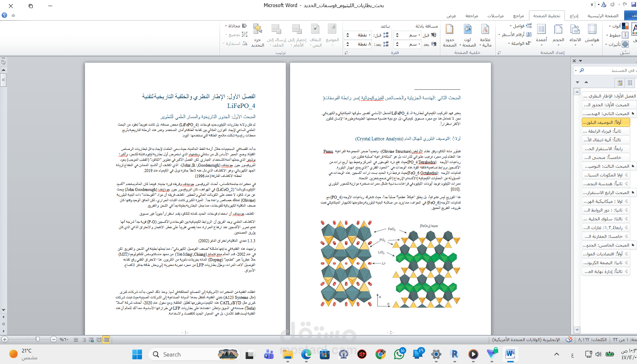637x364 pixels.
Task: Open the Align (محاذاة) dropdown
Action: [236, 26]
